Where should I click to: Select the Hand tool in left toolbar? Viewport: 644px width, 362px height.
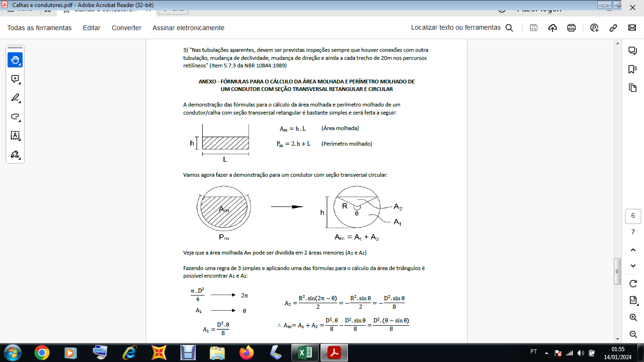coord(15,60)
